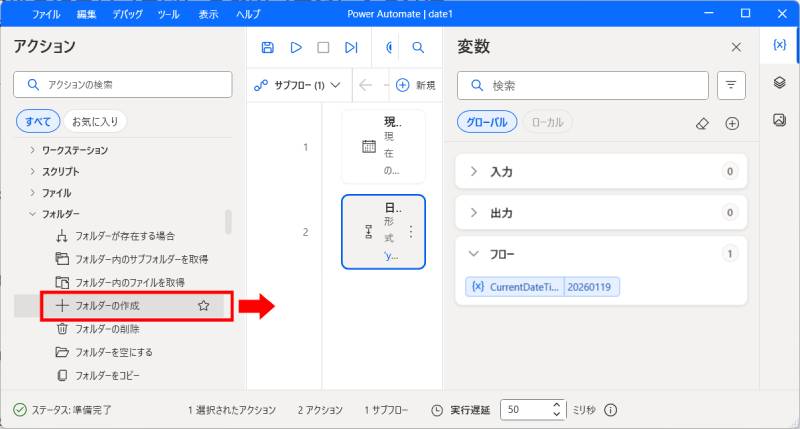Select フォルダー内のサブフォルダーを取得 action
The width and height of the screenshot is (800, 429).
[141, 259]
